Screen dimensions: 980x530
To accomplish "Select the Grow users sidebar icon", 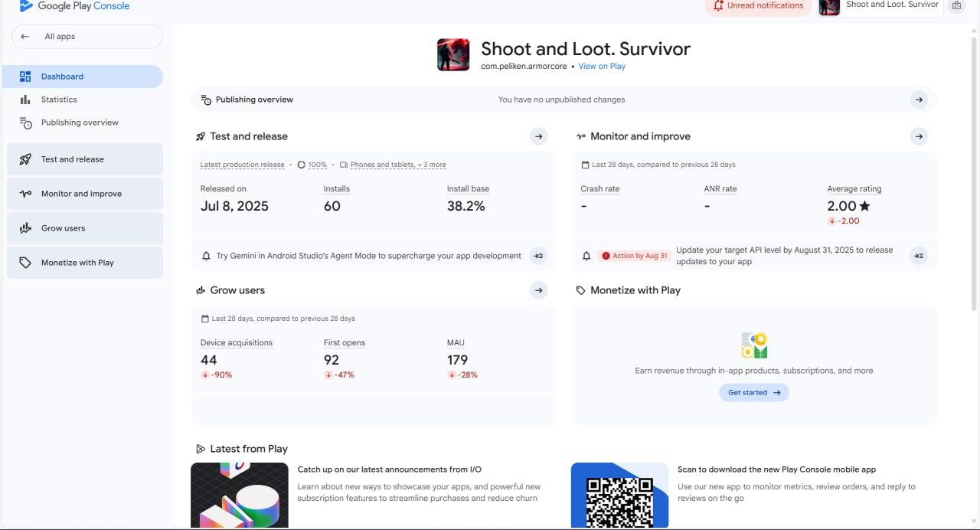I will coord(25,227).
